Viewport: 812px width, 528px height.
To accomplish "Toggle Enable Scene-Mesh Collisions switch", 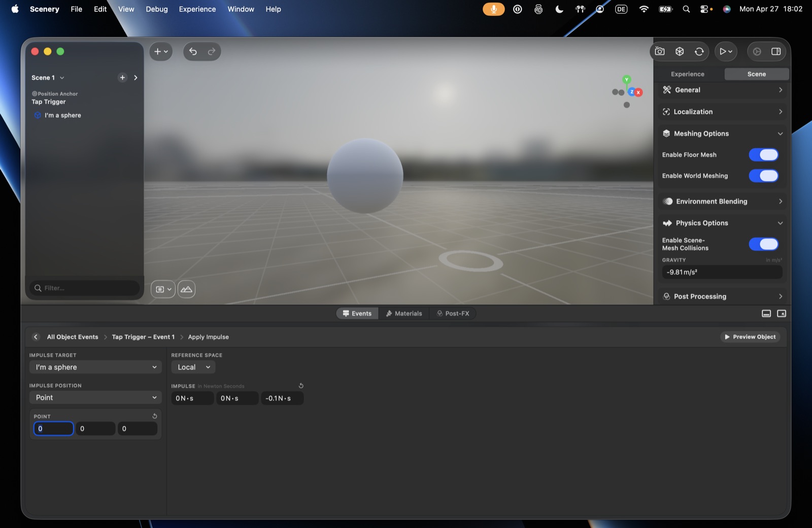I will point(764,244).
